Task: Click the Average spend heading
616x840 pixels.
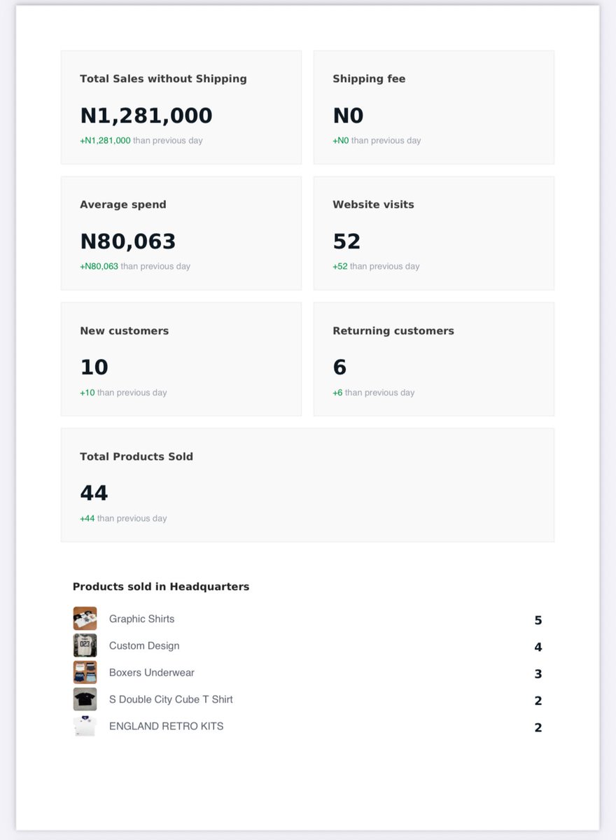Action: click(123, 205)
